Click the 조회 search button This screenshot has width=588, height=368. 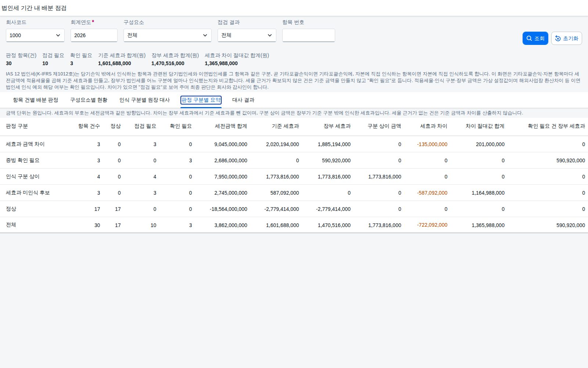coord(535,38)
